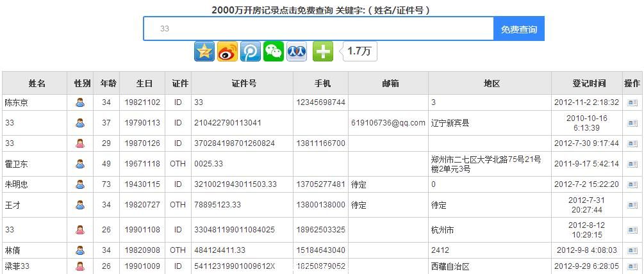Share the page to QQ Zone (star icon)
The image size is (644, 274).
(204, 51)
